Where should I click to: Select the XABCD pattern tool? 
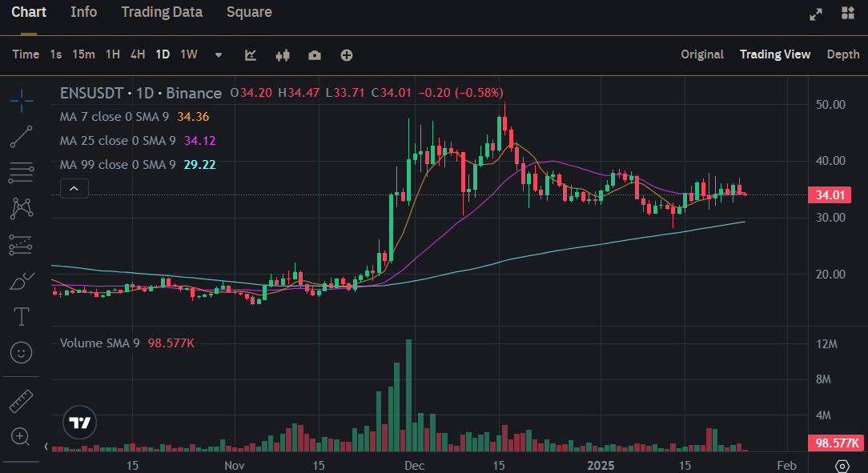pos(22,209)
